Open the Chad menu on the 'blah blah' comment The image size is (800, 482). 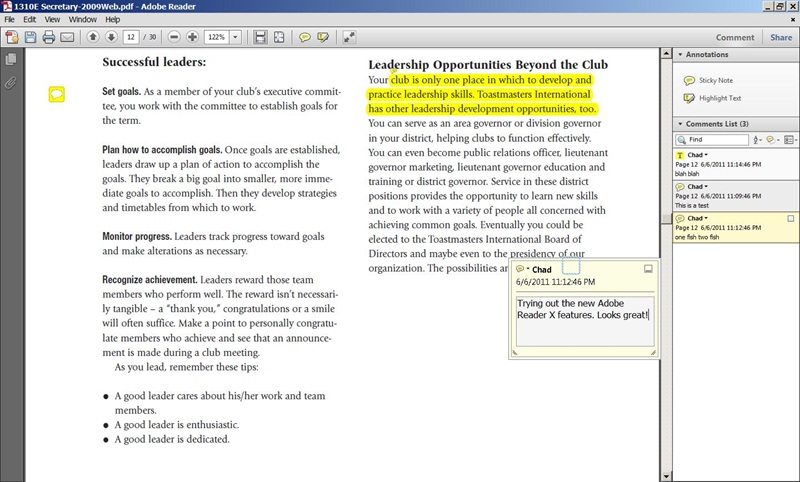(x=697, y=155)
